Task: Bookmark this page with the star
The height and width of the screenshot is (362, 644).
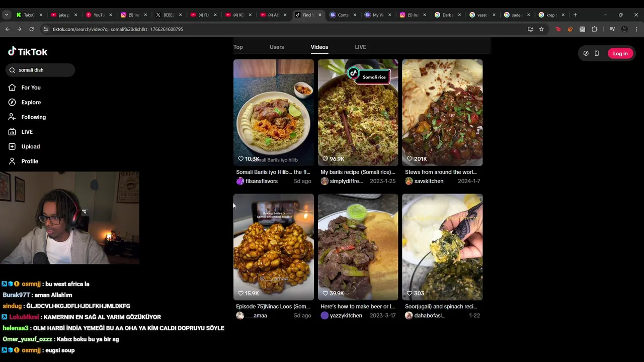Action: [541, 29]
